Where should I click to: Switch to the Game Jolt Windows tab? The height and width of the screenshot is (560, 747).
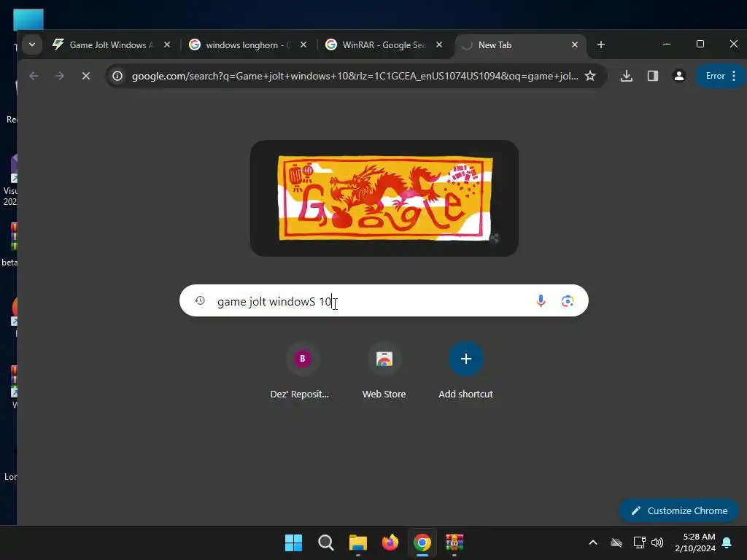112,44
